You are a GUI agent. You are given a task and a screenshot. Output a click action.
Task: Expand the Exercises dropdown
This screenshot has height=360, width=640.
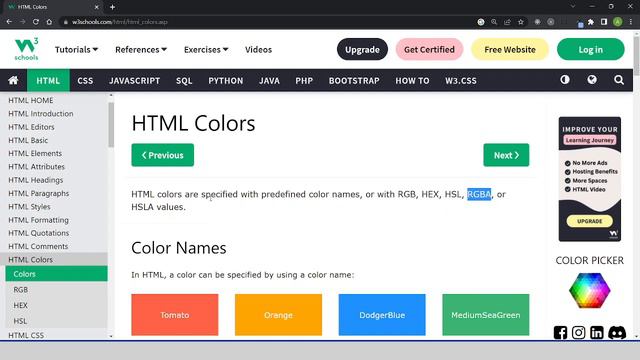point(206,49)
